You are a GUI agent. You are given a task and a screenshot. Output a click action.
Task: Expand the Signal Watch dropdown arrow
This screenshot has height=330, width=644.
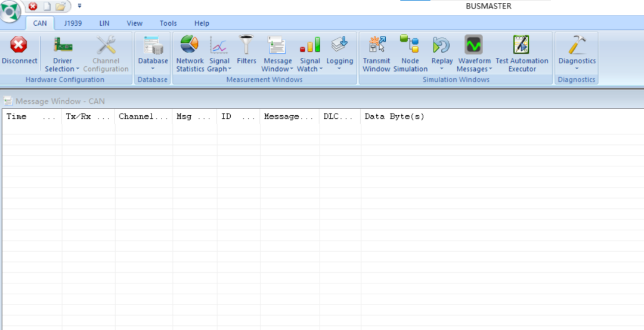(320, 69)
